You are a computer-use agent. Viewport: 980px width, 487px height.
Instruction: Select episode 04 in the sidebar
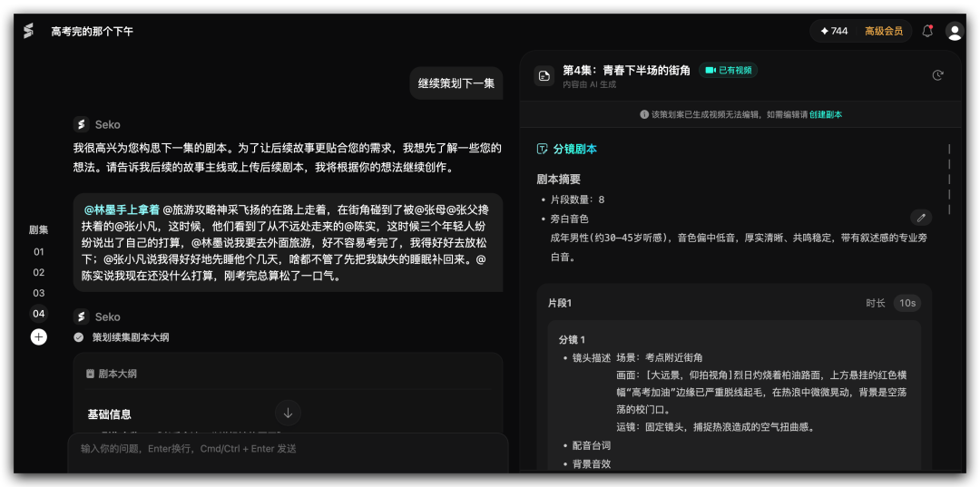click(x=39, y=314)
